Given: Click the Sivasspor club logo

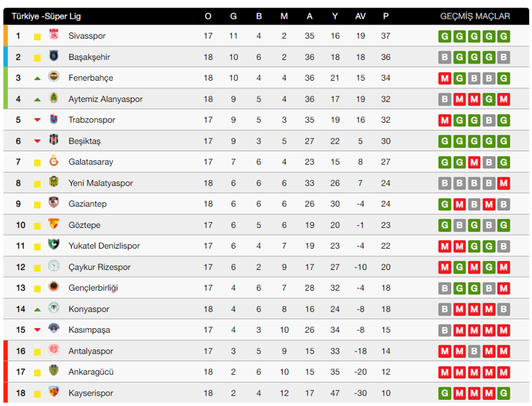Looking at the screenshot, I should point(54,36).
